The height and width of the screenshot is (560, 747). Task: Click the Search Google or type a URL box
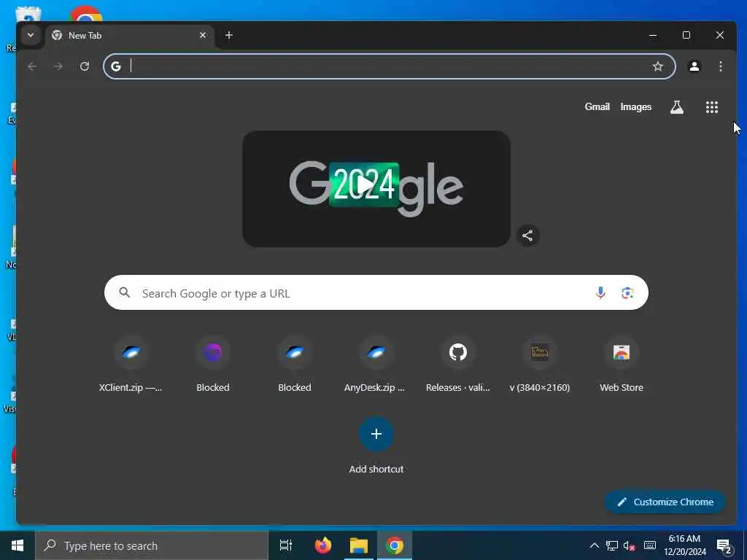click(x=376, y=292)
